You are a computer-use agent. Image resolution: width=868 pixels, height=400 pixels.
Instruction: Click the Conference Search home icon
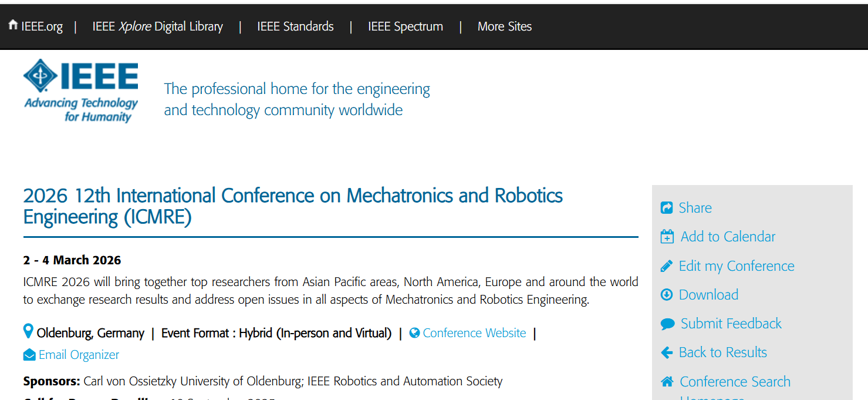(x=667, y=382)
